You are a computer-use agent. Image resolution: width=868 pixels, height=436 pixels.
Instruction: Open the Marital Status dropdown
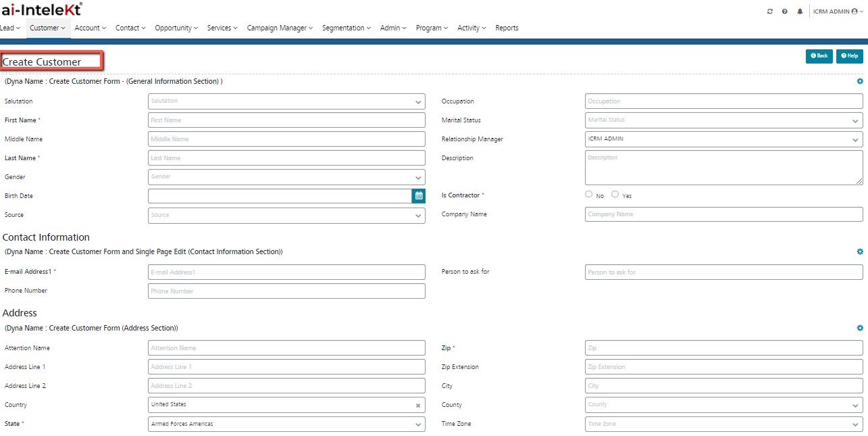724,120
